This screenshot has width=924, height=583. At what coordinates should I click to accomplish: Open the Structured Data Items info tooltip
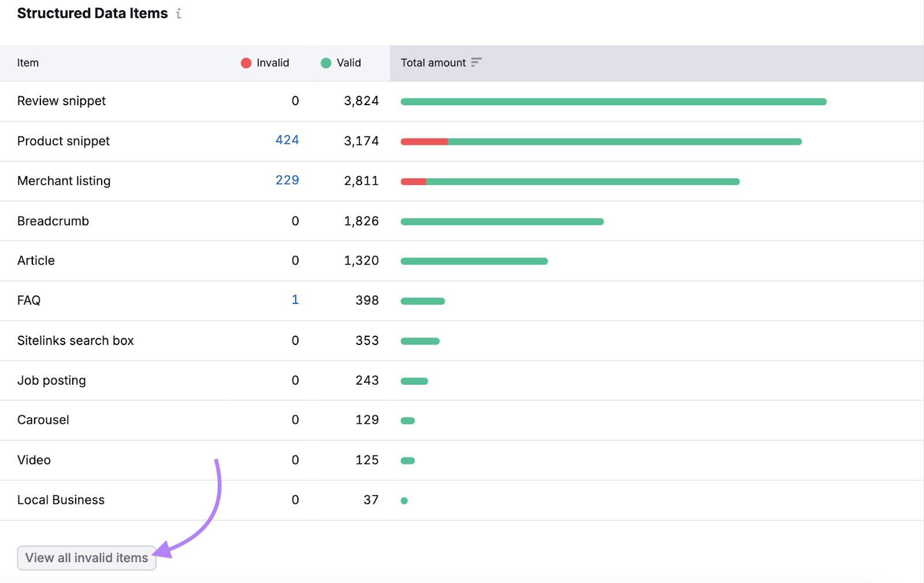point(179,13)
